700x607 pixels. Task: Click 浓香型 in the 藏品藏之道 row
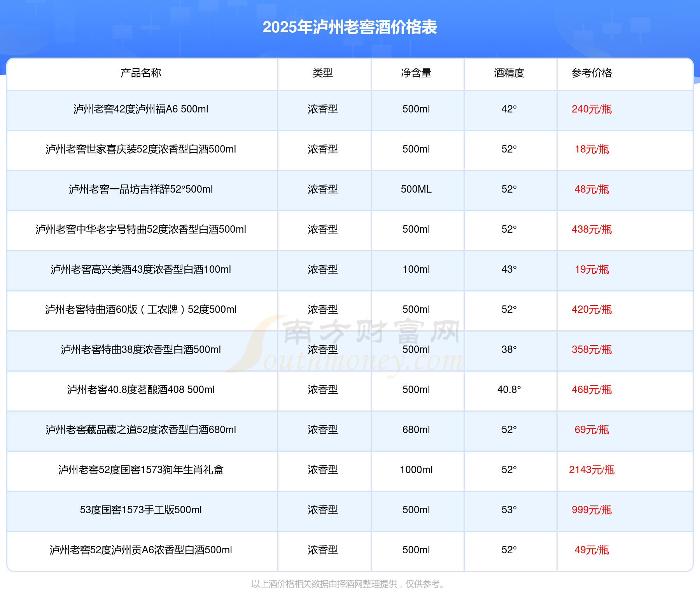(323, 430)
